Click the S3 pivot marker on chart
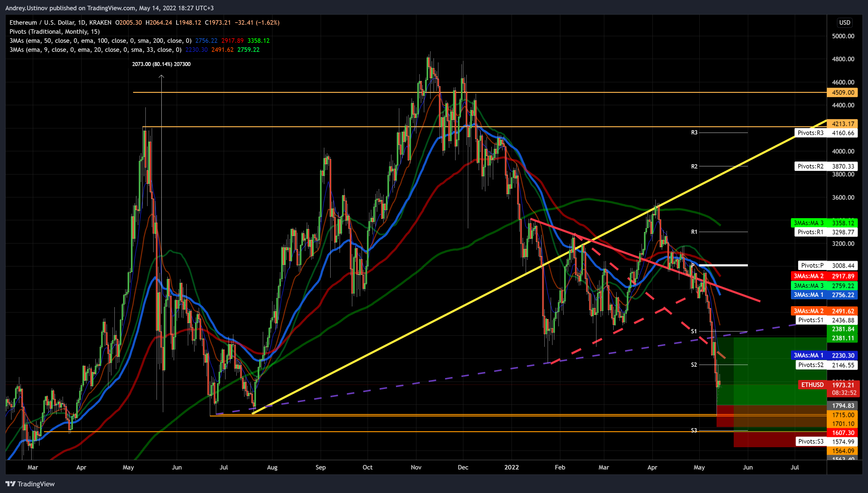 pos(694,430)
